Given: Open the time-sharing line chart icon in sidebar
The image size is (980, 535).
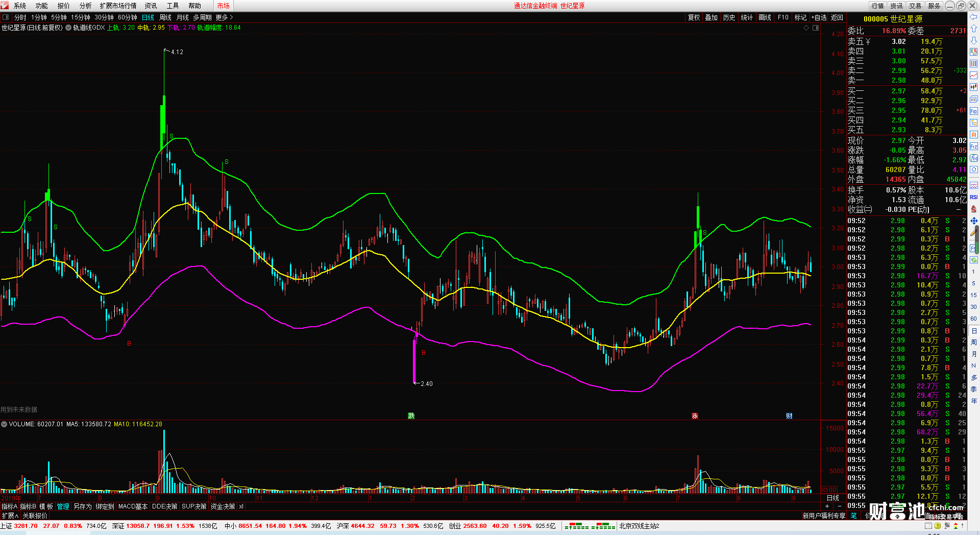Looking at the screenshot, I should pos(974,76).
